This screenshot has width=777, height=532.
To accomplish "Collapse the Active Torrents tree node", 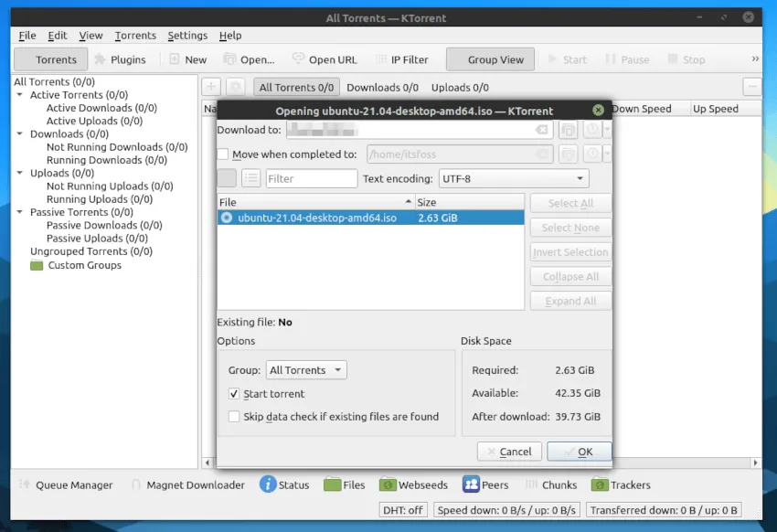I will [x=21, y=95].
